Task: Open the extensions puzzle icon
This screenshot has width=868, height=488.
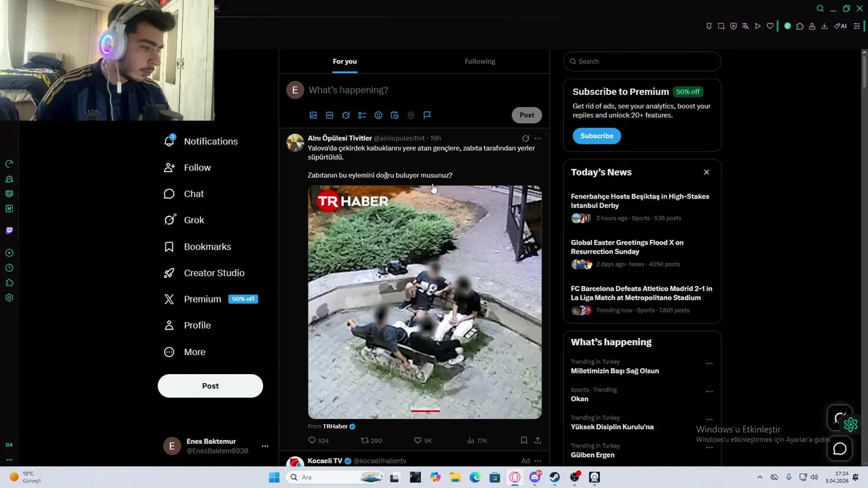Action: coord(800,26)
